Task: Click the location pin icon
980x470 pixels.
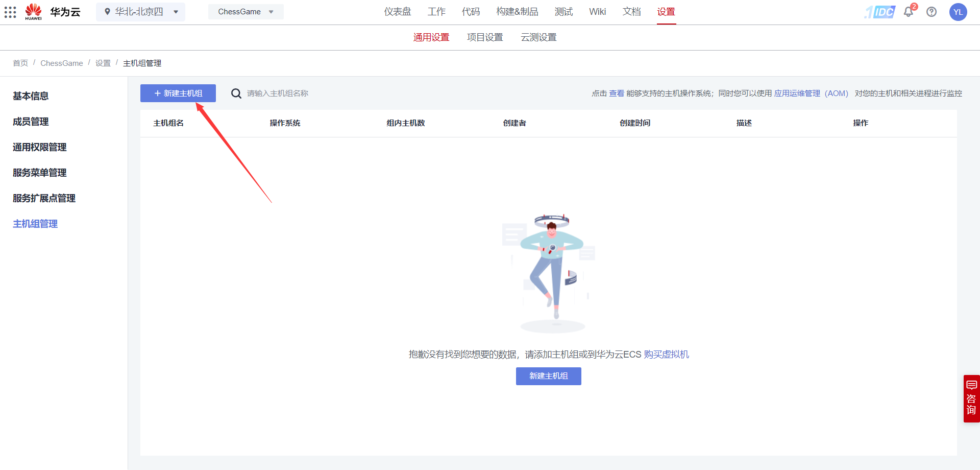Action: [107, 11]
